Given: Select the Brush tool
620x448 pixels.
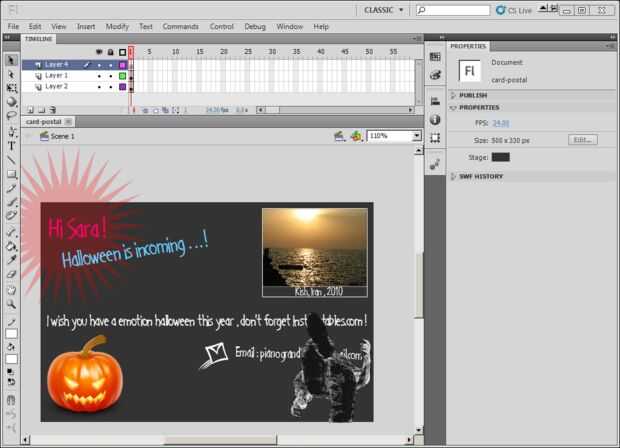Looking at the screenshot, I should (x=11, y=202).
